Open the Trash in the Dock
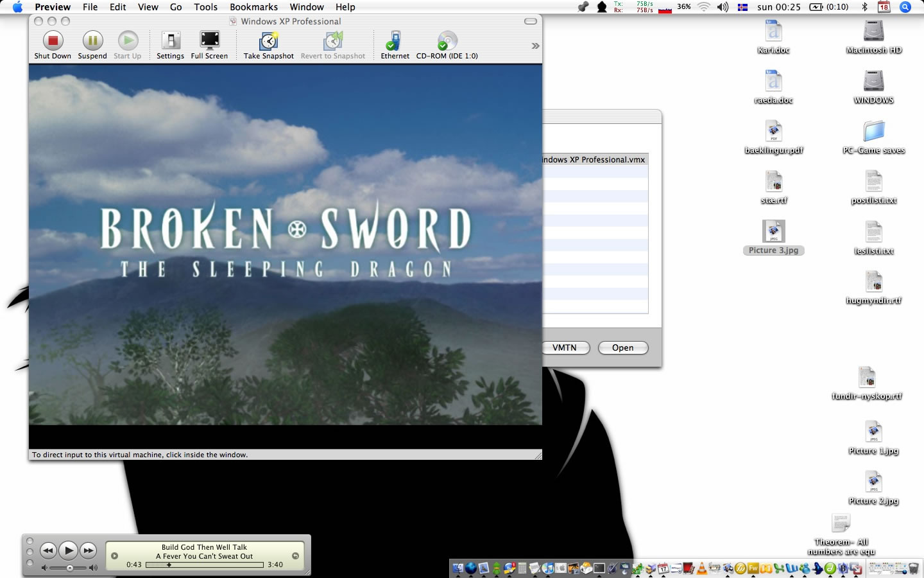This screenshot has width=924, height=578. click(914, 568)
